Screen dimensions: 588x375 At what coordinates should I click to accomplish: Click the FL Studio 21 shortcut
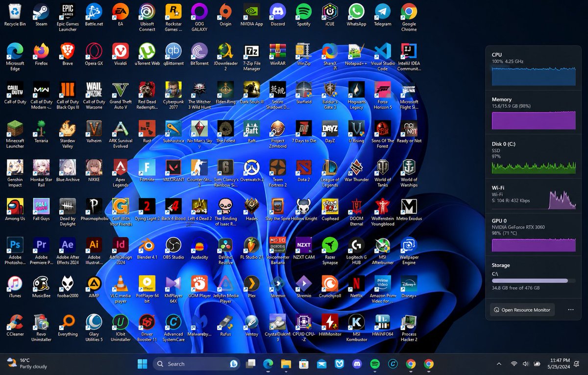point(252,248)
